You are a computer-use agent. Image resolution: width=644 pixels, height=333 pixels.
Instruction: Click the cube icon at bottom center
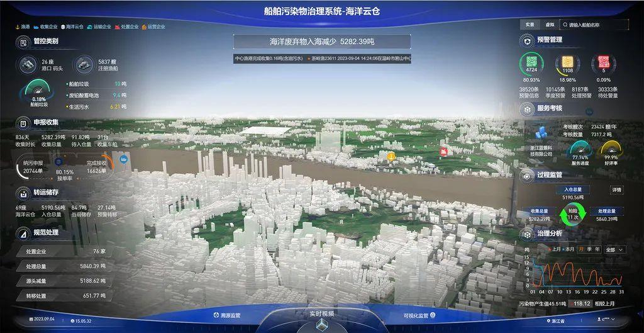point(321,324)
